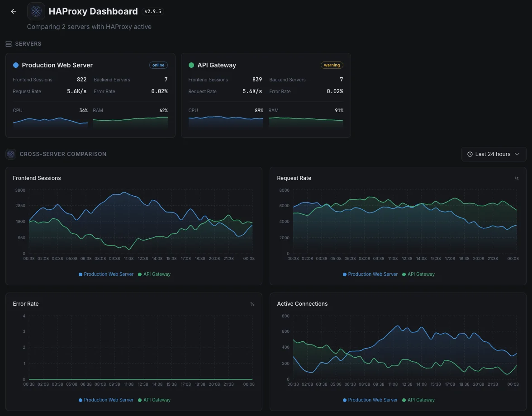Click Production Web Server RAM sparkline
This screenshot has width=532, height=416.
coord(130,122)
